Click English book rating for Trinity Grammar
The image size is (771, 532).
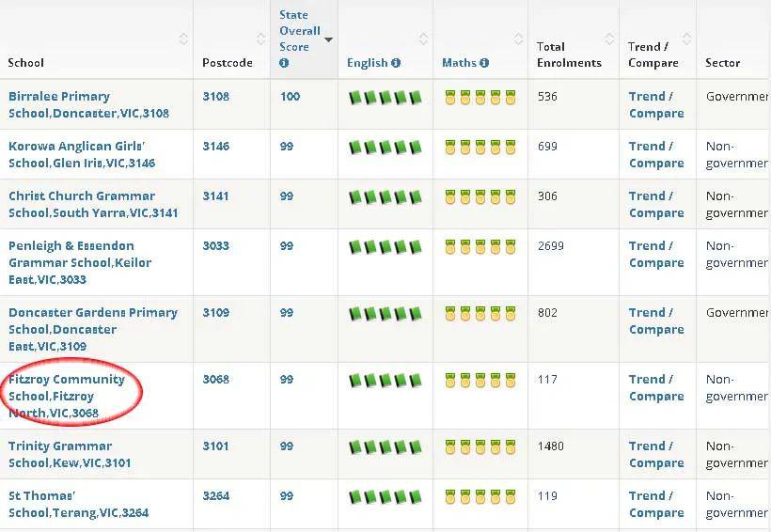385,447
